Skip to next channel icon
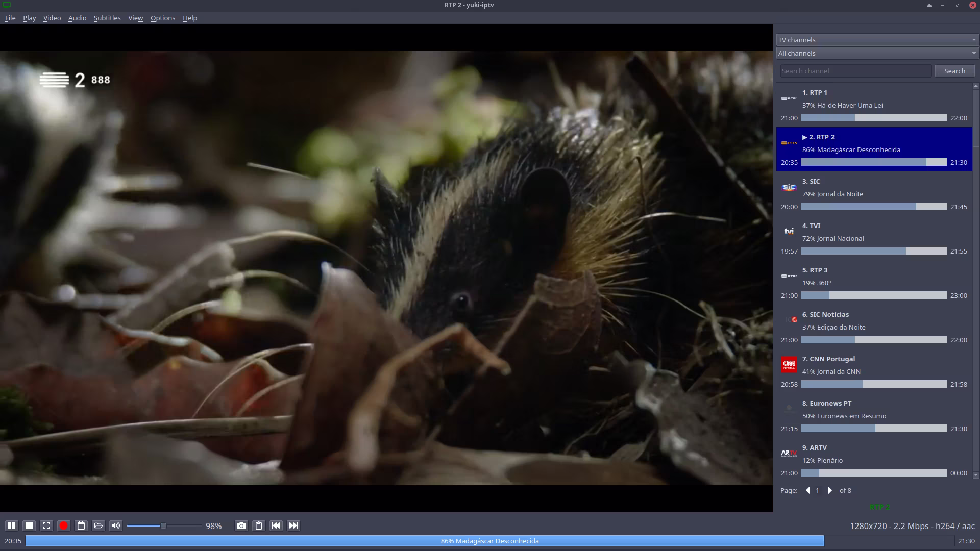 click(x=293, y=525)
